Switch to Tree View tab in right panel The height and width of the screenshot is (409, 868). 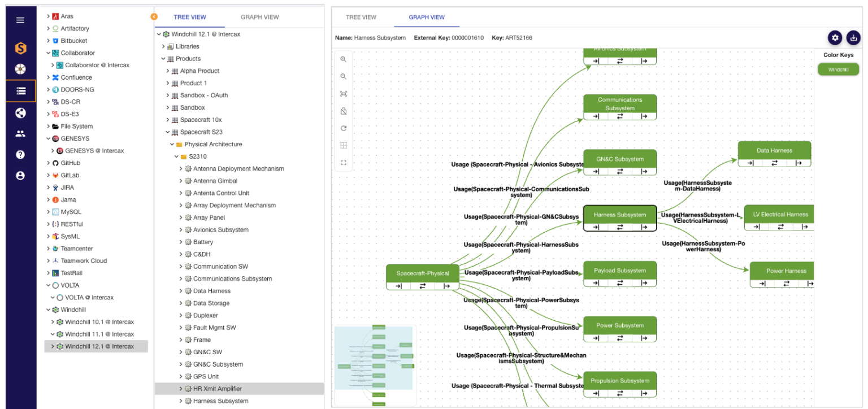tap(361, 17)
